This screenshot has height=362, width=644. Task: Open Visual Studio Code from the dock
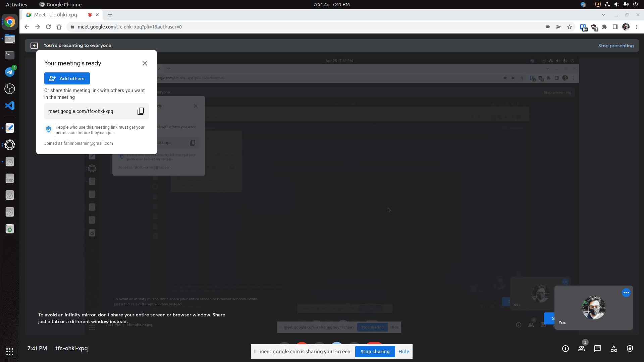click(x=10, y=106)
